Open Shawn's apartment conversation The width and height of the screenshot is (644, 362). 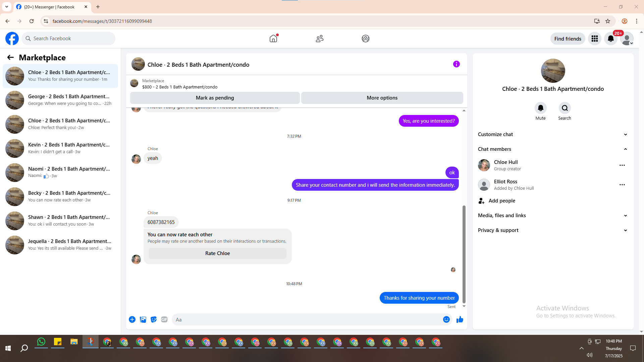[60, 221]
